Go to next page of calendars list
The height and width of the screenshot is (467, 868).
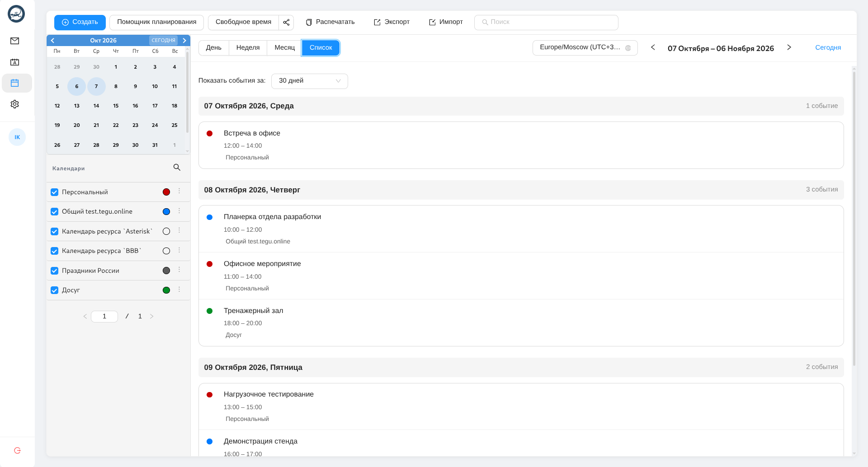tap(152, 317)
